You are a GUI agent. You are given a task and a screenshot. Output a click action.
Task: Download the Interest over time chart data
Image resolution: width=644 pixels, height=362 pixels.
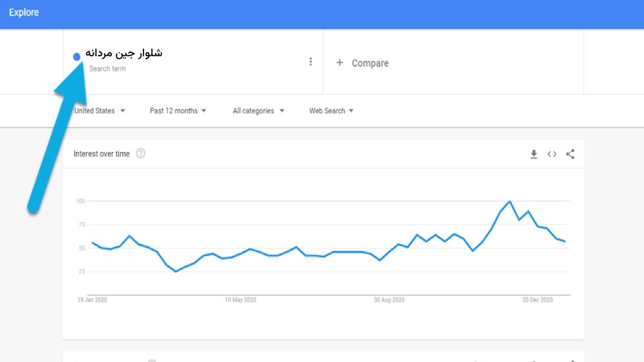click(533, 154)
